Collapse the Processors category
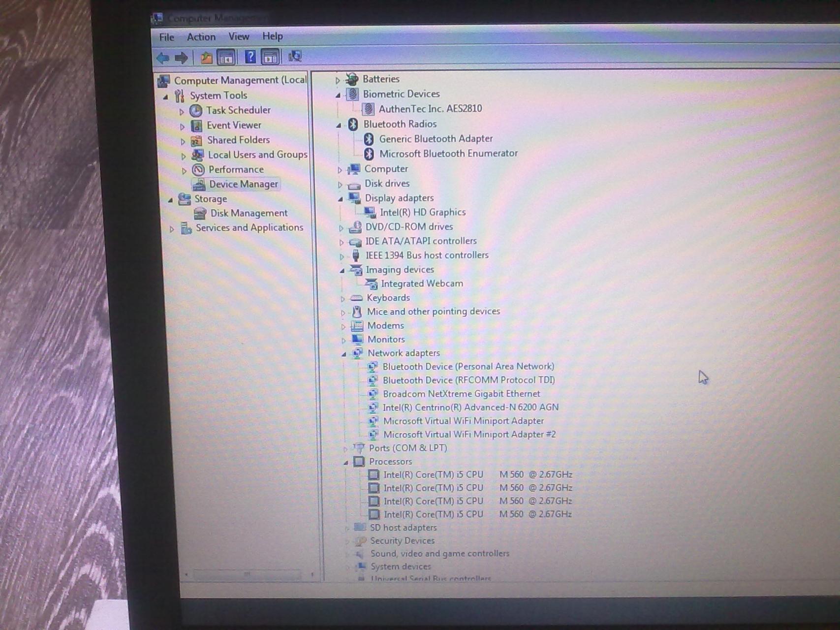Screen dimensions: 840x630 click(x=345, y=462)
